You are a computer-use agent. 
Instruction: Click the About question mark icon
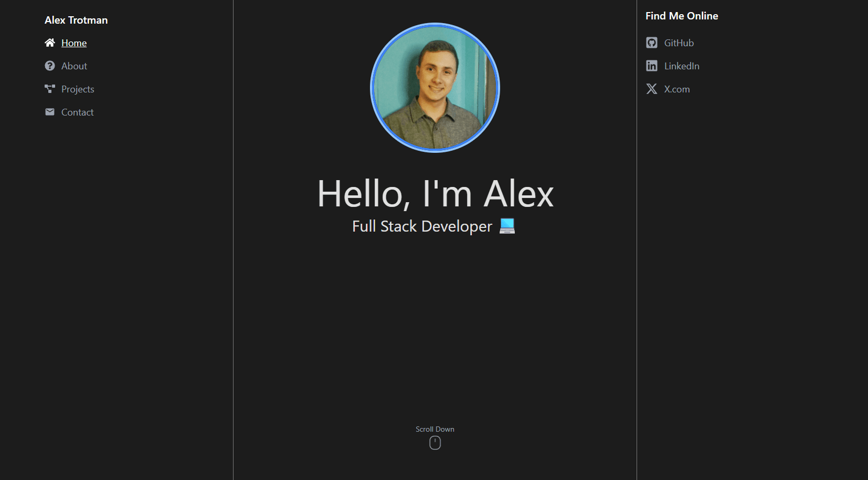click(50, 66)
